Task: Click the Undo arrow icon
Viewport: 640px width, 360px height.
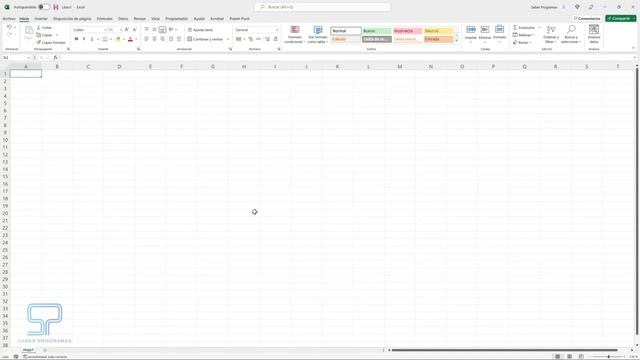Action: [x=9, y=27]
